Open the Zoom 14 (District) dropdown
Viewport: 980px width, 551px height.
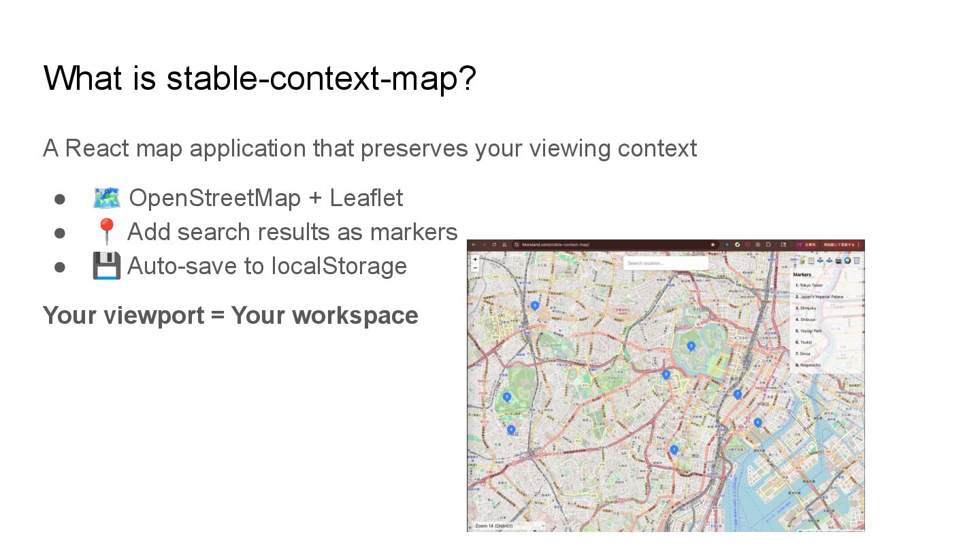[509, 526]
